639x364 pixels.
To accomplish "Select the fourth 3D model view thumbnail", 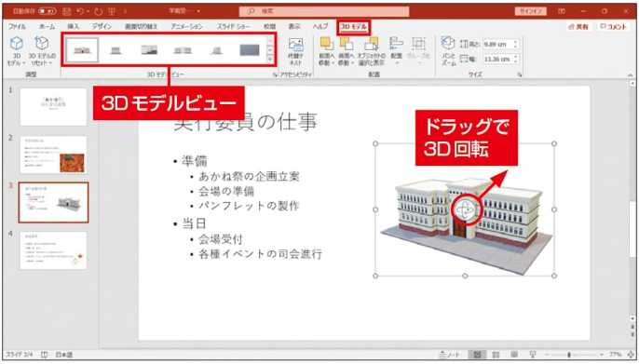I will click(183, 50).
